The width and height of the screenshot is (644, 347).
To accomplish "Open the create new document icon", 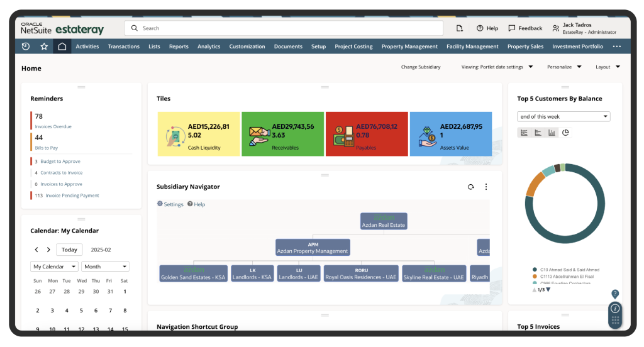I will pos(460,28).
